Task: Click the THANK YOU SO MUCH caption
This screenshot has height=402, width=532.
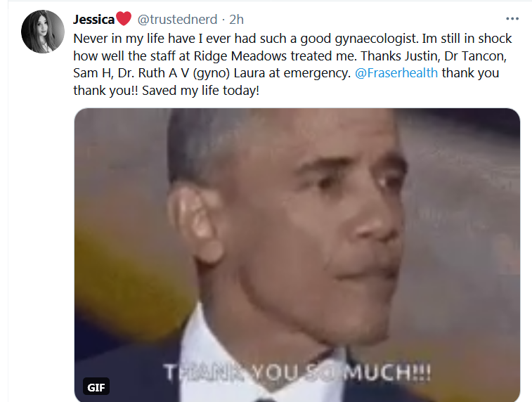Action: coord(297,372)
